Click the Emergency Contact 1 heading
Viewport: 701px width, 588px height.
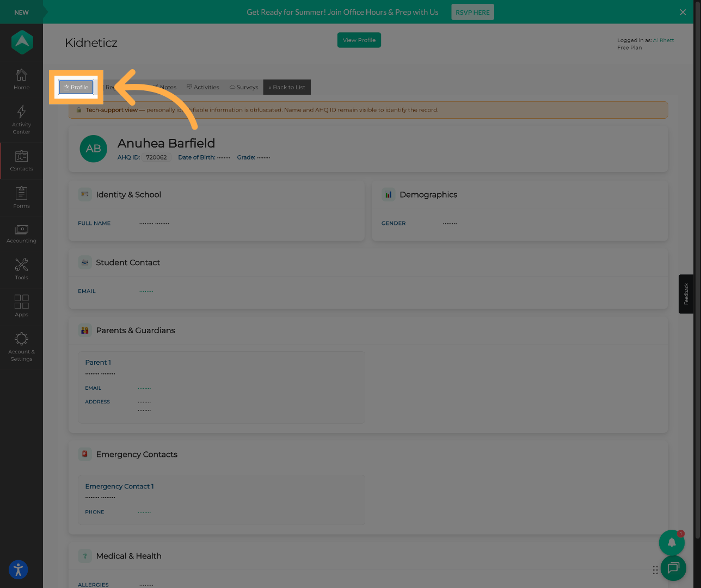[x=120, y=487]
